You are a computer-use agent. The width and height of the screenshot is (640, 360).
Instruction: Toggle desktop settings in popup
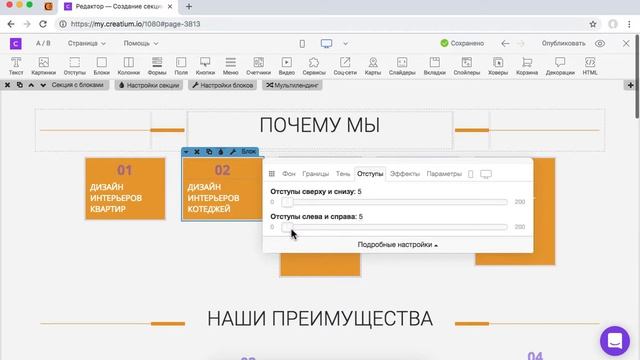click(x=486, y=174)
